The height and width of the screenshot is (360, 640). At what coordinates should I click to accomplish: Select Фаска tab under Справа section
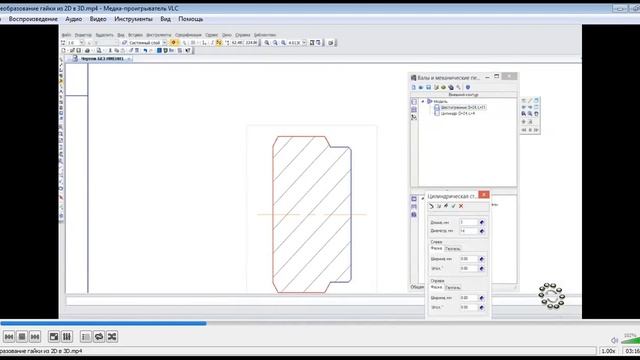click(436, 287)
